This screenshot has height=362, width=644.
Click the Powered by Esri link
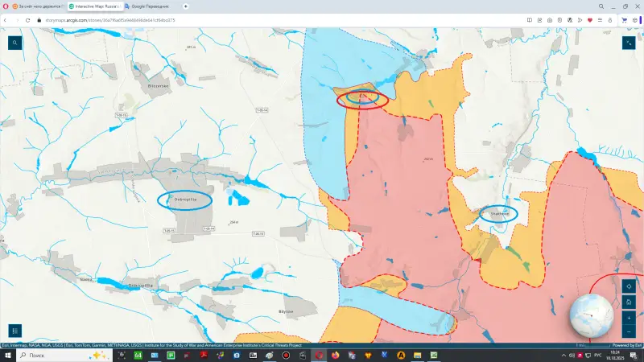click(x=627, y=346)
